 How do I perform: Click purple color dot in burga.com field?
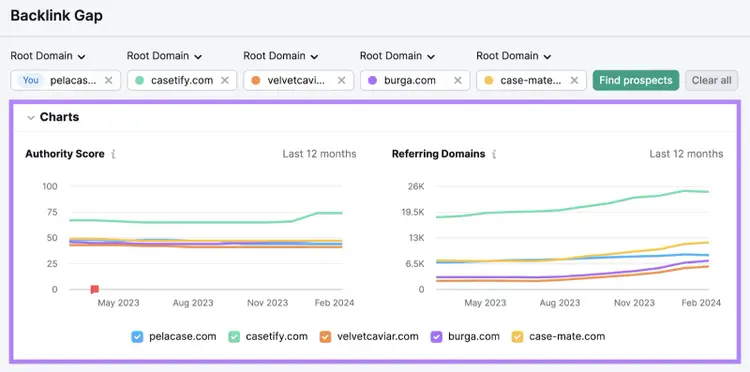tap(372, 80)
